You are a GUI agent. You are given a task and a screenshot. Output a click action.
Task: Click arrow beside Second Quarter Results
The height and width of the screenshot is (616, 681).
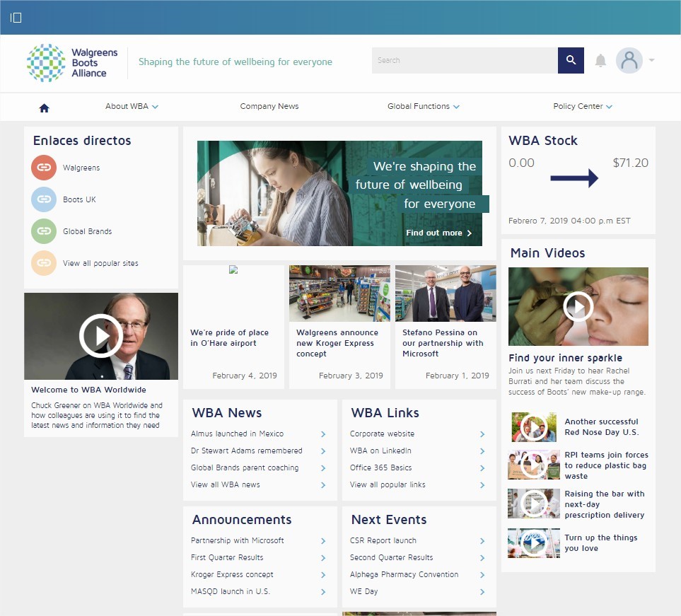(x=482, y=558)
